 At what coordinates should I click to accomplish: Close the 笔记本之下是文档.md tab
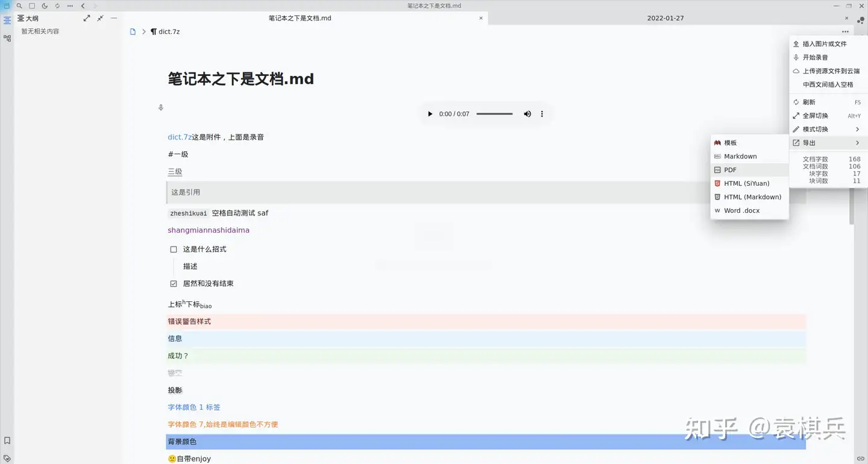(x=481, y=18)
